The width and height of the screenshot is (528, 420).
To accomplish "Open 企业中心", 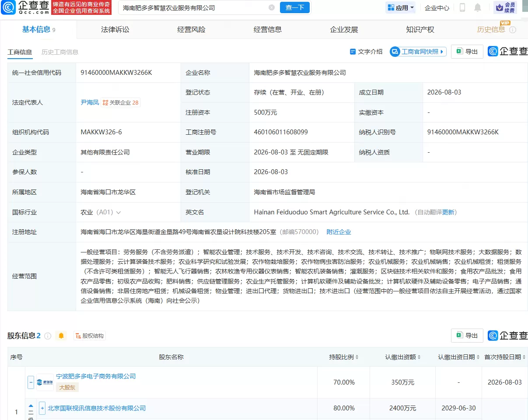I will coord(437,7).
